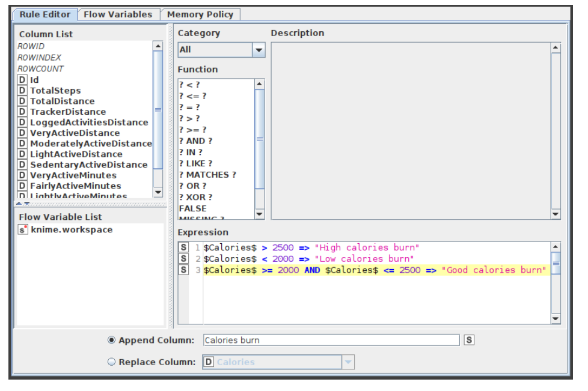The height and width of the screenshot is (391, 588).
Task: Pick the '? AND ?' function
Action: [x=196, y=141]
